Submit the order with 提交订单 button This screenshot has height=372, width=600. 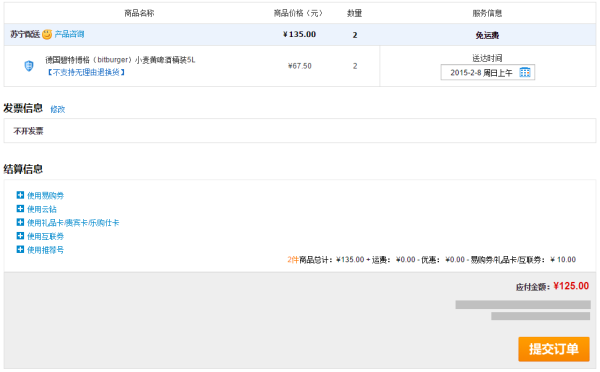click(554, 349)
